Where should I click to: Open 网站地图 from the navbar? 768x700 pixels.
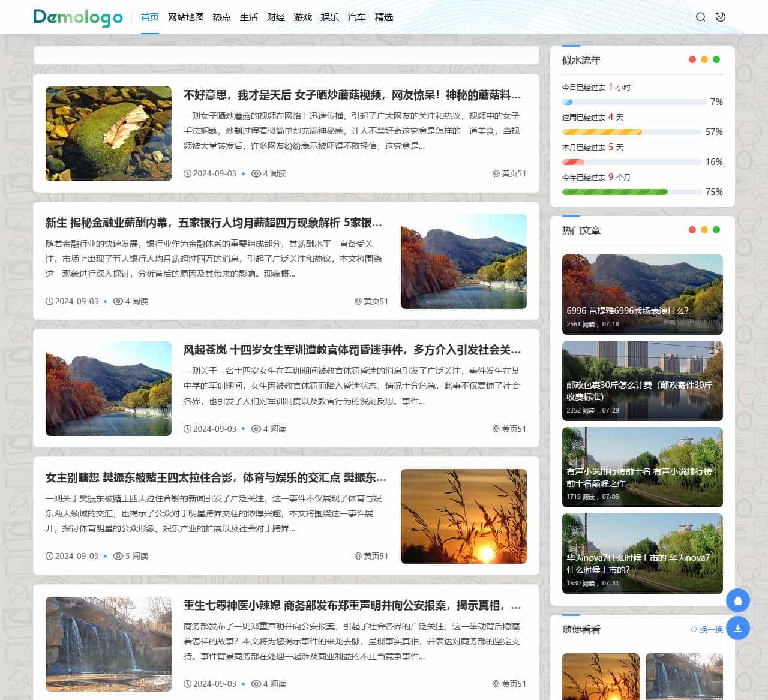pyautogui.click(x=186, y=17)
